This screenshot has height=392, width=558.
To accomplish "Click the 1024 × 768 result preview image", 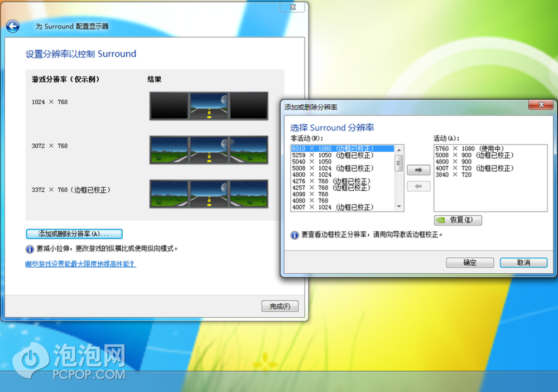I will [209, 105].
